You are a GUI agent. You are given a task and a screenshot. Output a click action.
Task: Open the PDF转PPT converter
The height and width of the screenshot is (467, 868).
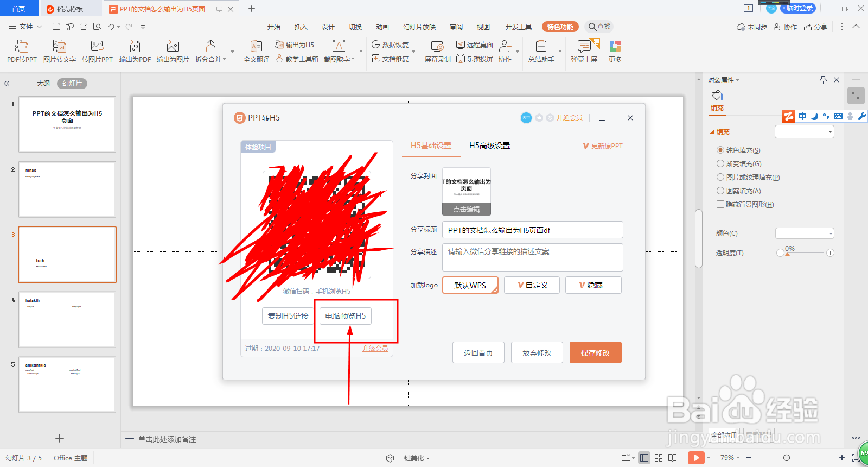22,52
